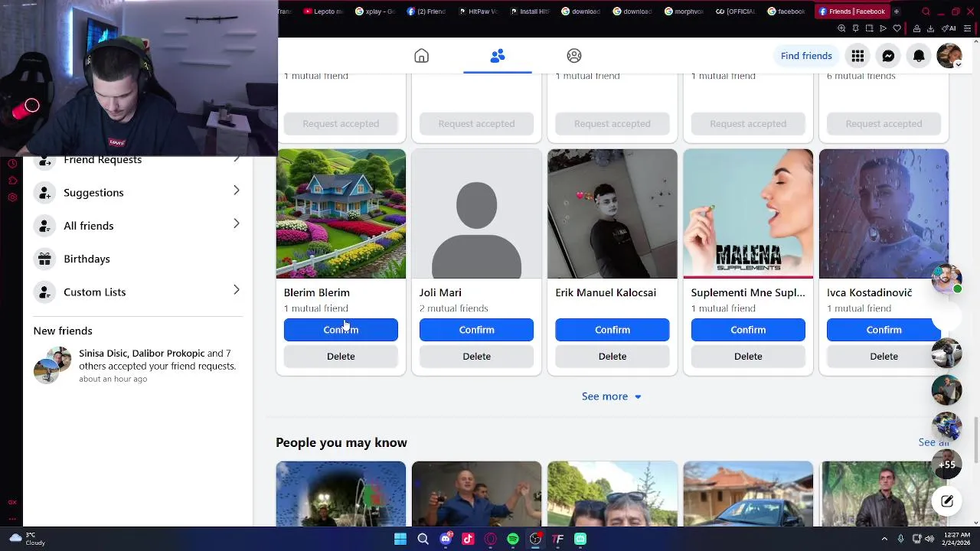980x551 pixels.
Task: Take a snapshot with browser toolbar icon
Action: pos(869,28)
